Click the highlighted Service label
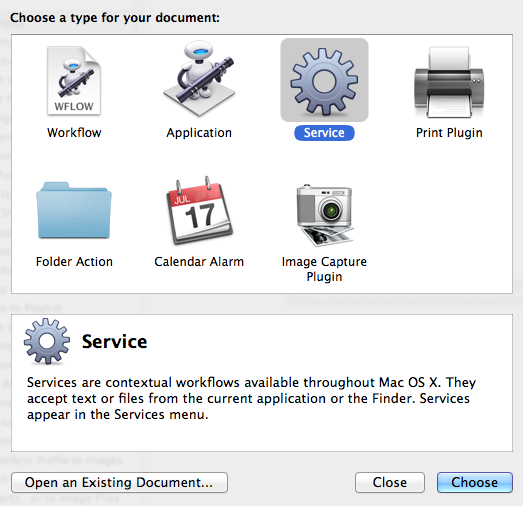Viewport: 523px width, 506px height. [x=324, y=133]
